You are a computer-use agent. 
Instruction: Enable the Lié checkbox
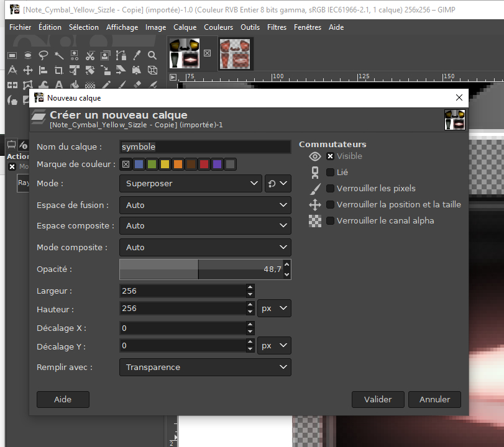coord(330,172)
